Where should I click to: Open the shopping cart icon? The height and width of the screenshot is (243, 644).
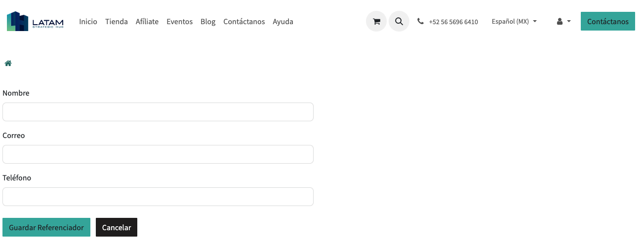point(376,21)
